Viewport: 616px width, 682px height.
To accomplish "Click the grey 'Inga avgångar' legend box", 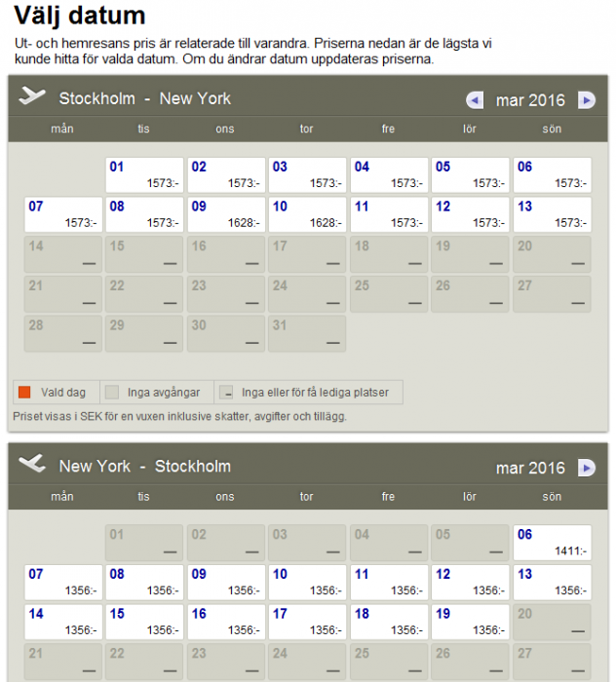I will pos(112,393).
